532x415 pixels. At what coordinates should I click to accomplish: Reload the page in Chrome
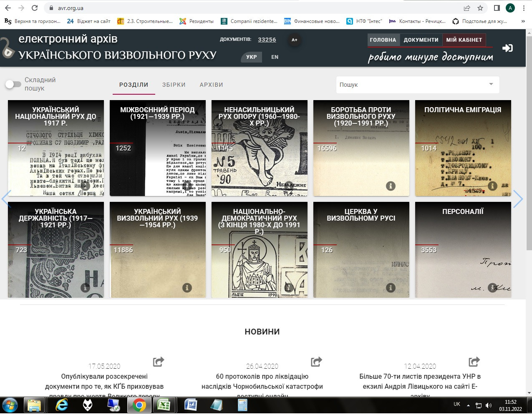tap(35, 8)
